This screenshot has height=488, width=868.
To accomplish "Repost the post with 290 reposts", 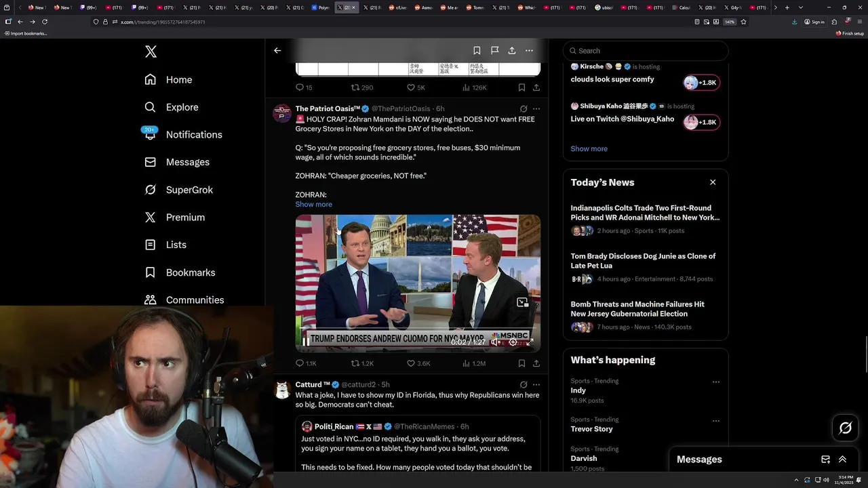I will [x=361, y=87].
